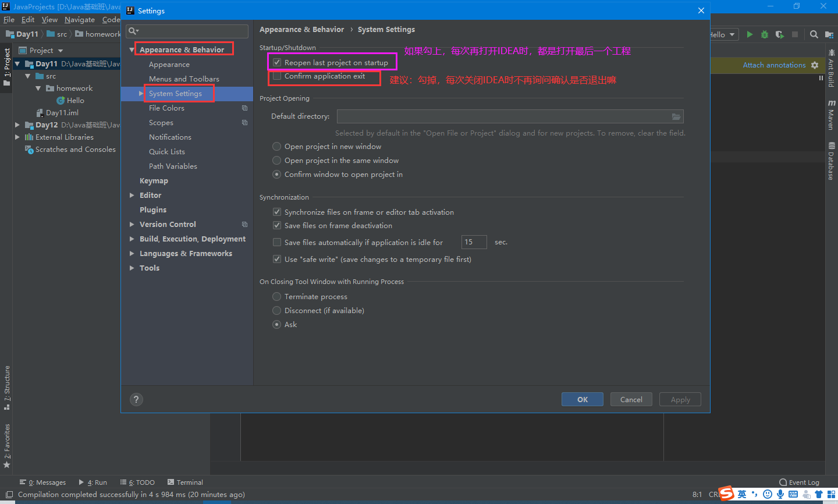838x504 pixels.
Task: Click the smiley emoji icon in input bar
Action: pos(768,494)
